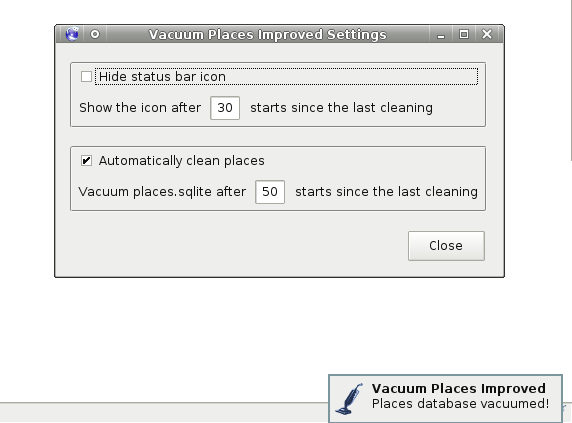Click the 'Vacuum Places Improved' notification title
Viewport: 572px width, 423px height.
459,388
